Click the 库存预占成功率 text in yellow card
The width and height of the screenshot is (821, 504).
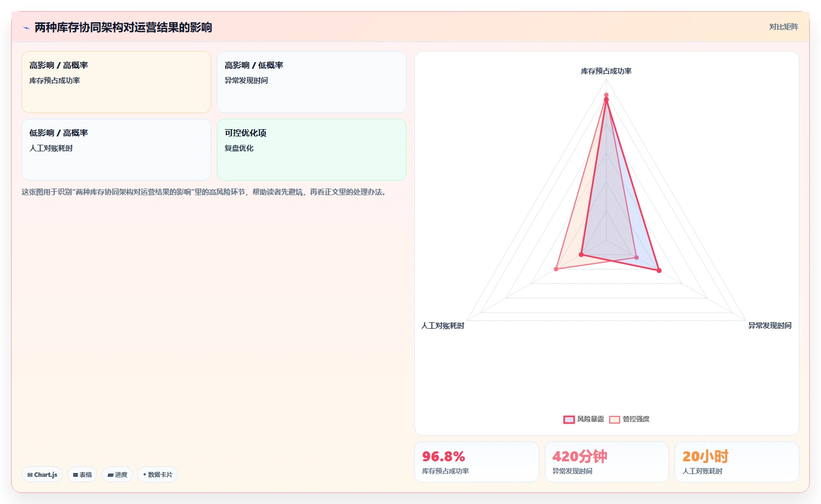(x=54, y=80)
